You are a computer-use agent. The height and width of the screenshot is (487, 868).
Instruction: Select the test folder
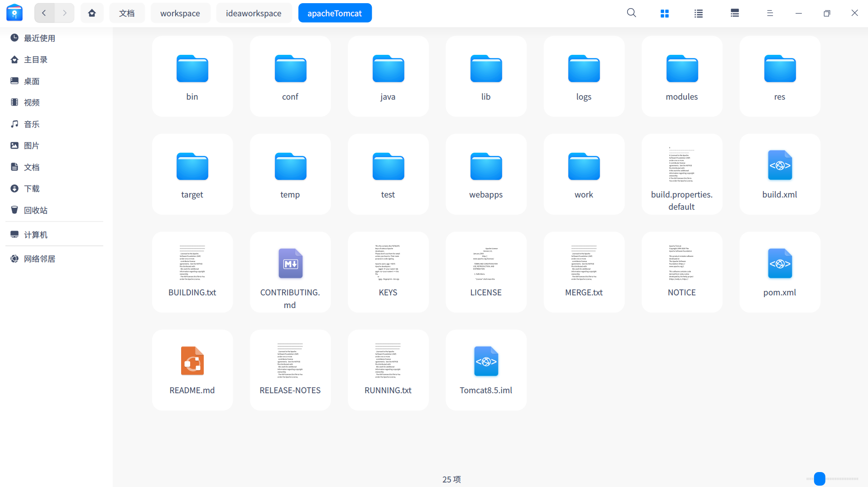click(388, 174)
